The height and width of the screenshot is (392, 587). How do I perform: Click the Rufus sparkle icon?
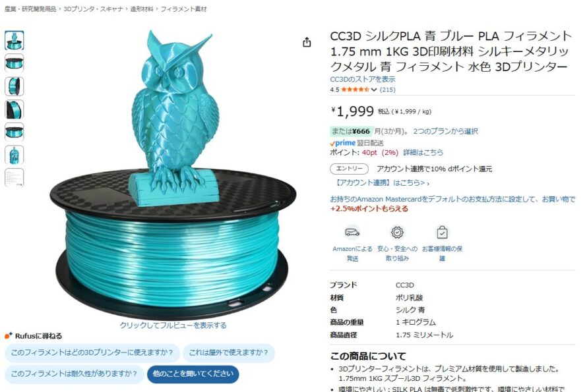click(9, 335)
